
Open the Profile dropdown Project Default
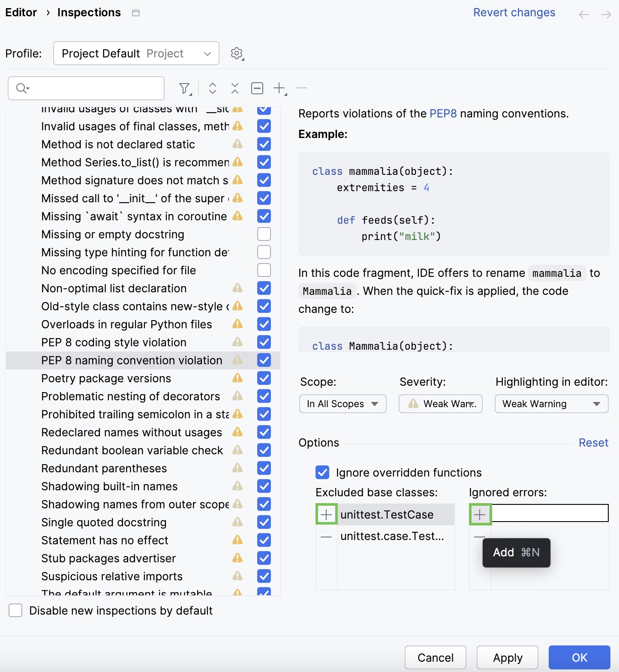(x=136, y=54)
